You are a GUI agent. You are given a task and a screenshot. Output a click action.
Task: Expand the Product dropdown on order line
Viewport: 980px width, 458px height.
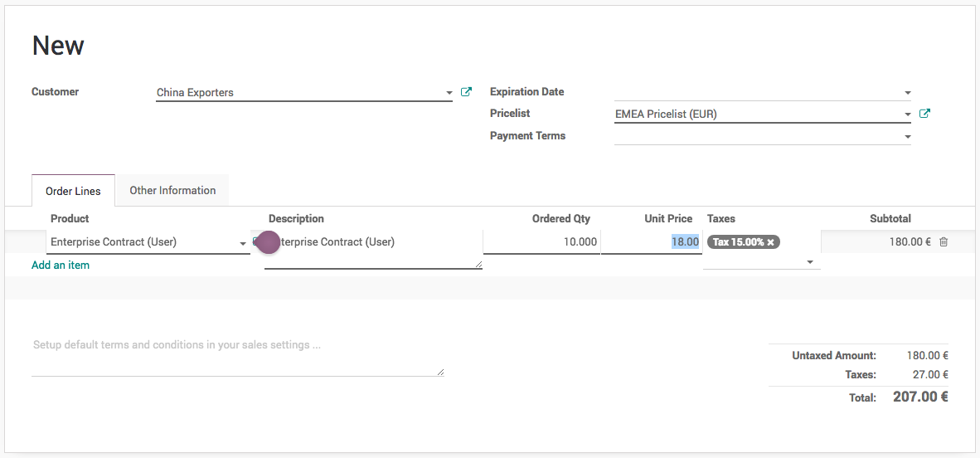point(243,243)
